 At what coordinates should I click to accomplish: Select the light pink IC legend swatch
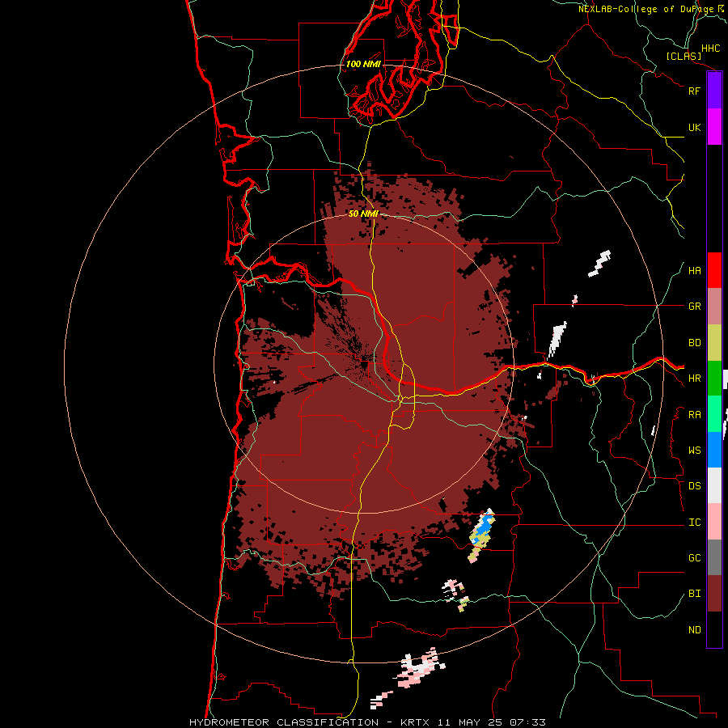pos(714,522)
